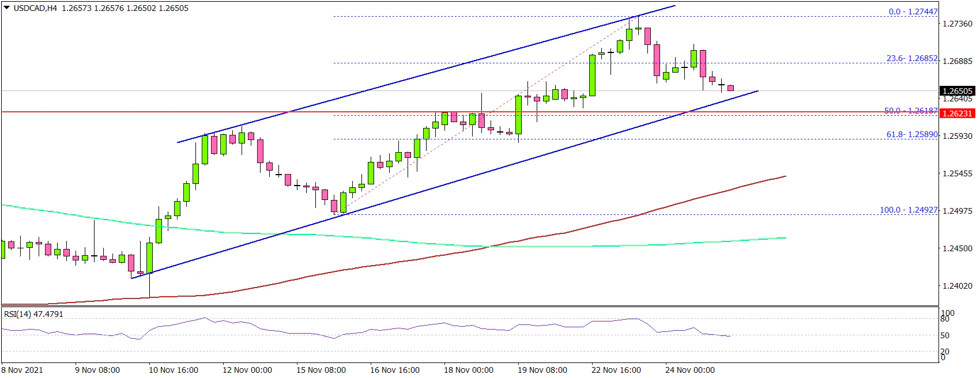Select the 0.0 - 1.27447 Fibonacci label

(913, 12)
